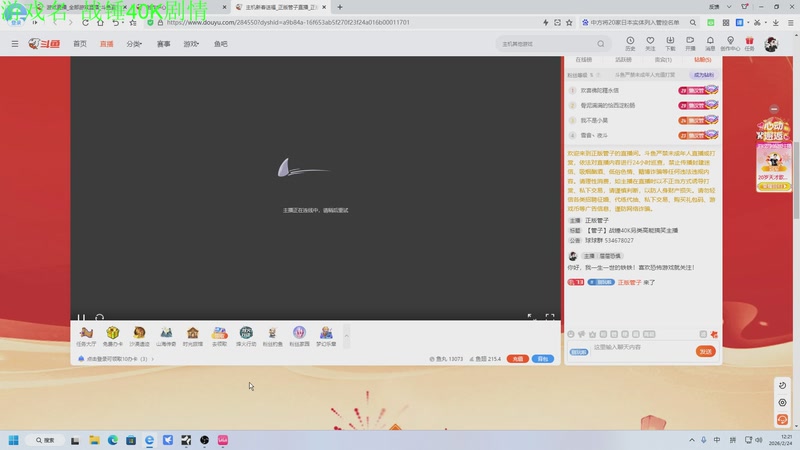Toggle web-page fullscreen for player
The width and height of the screenshot is (800, 450).
(x=532, y=317)
